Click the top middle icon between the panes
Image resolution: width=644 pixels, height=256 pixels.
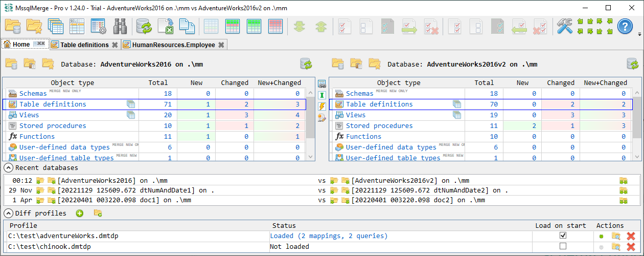pyautogui.click(x=321, y=84)
